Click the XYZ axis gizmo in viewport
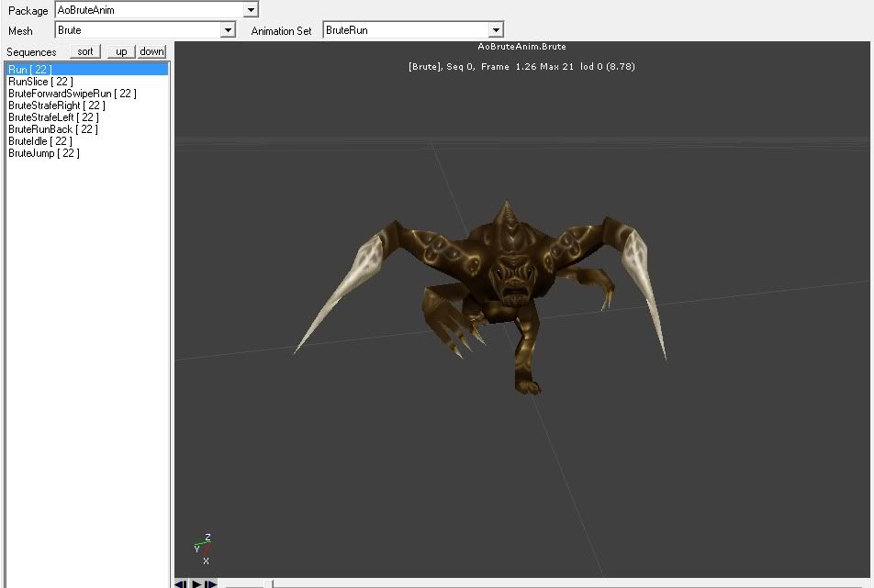Viewport: 874px width, 588px height. (x=204, y=549)
